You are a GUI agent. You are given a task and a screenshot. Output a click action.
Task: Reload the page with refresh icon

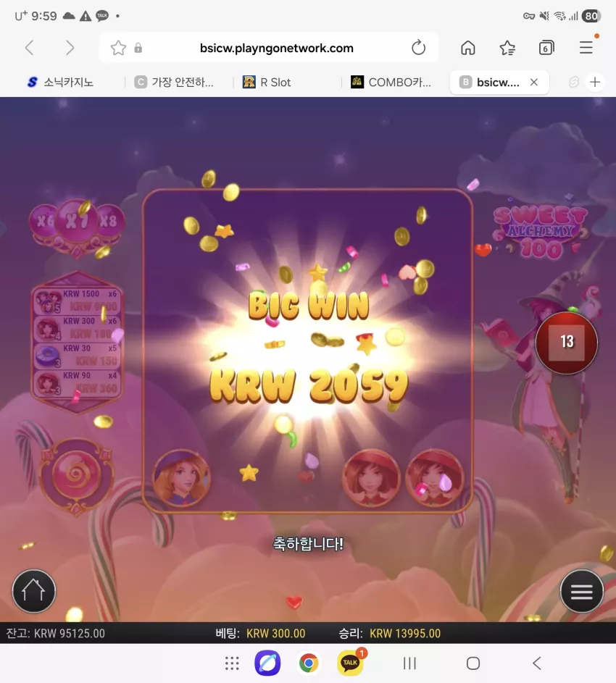[418, 48]
